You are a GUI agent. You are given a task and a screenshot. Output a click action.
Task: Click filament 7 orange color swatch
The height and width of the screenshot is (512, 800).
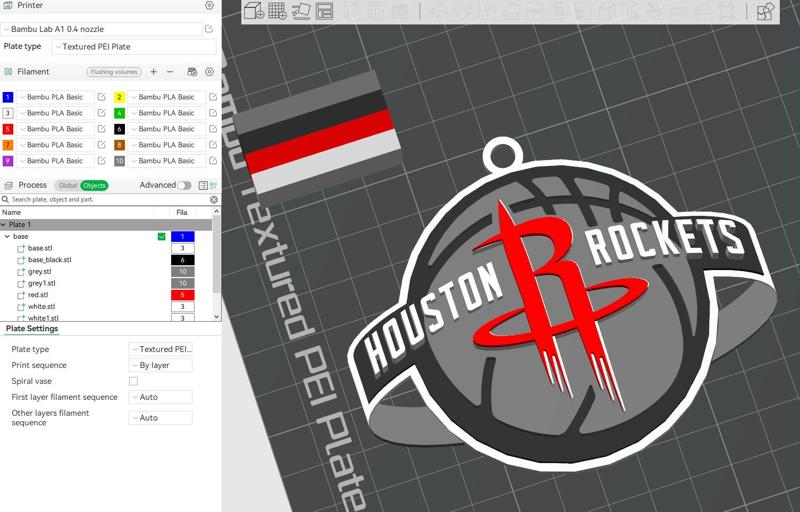pos(8,145)
